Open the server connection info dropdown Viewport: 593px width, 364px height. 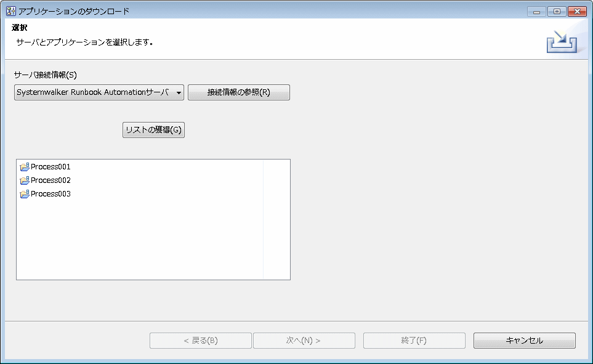(x=99, y=92)
